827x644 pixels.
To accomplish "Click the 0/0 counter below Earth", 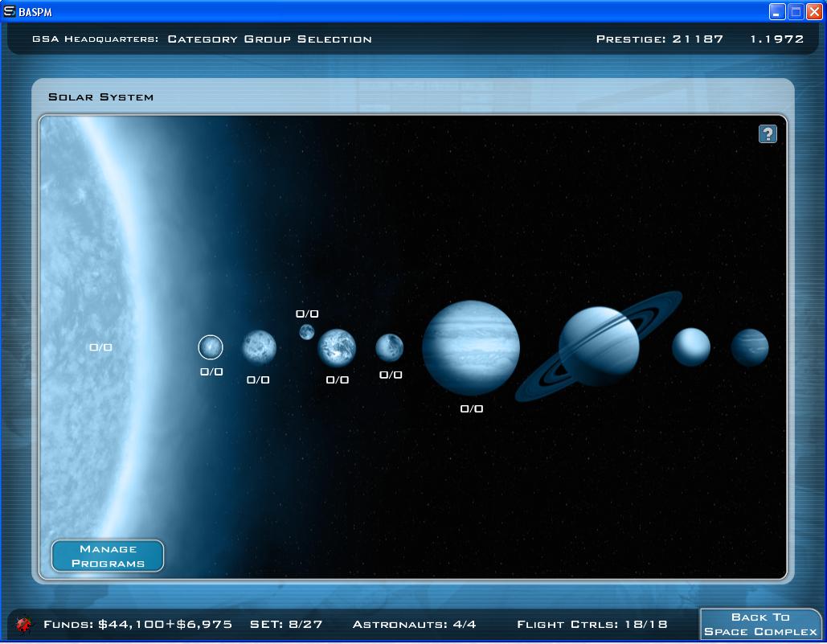I will (338, 379).
